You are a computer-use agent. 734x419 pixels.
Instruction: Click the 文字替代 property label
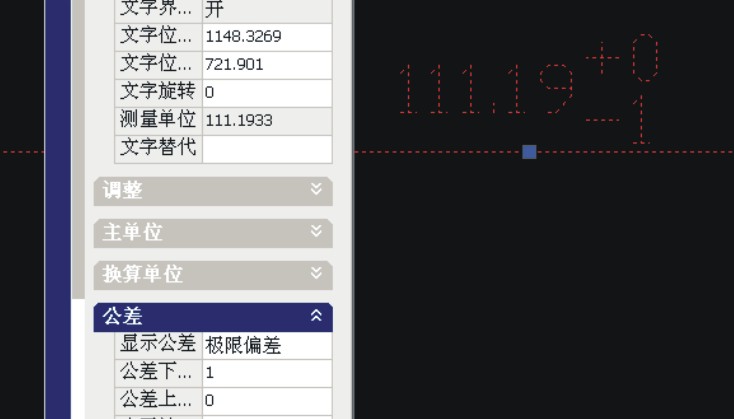158,148
